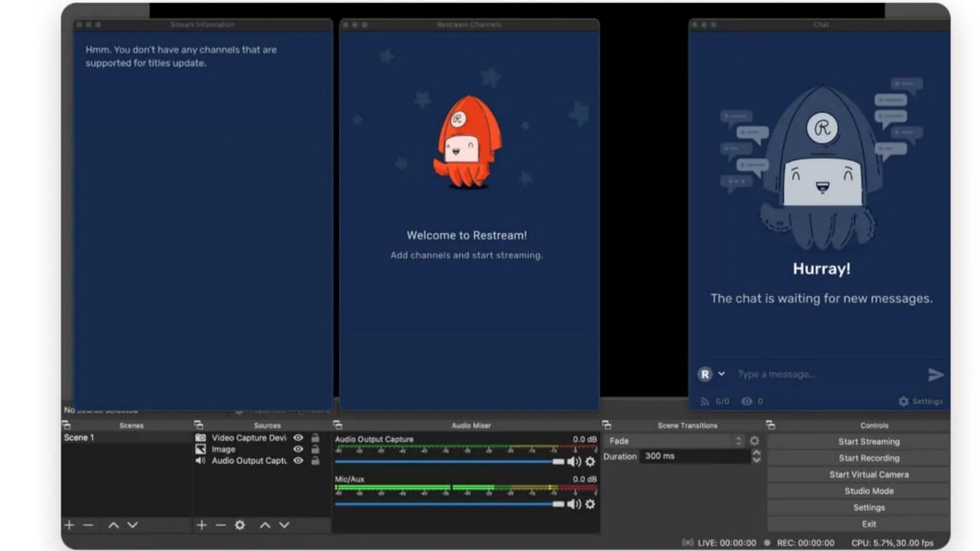This screenshot has width=980, height=551.
Task: Add a new scene with the plus icon
Action: tap(69, 525)
